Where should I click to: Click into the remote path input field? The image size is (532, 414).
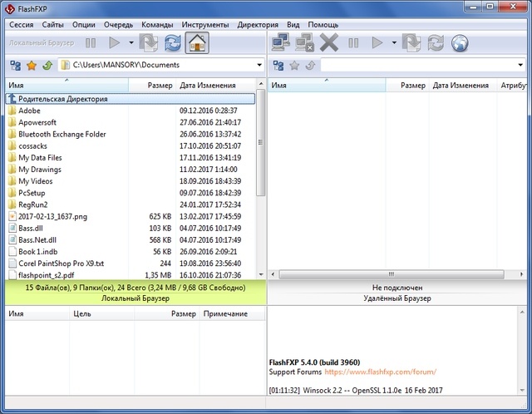(416, 65)
